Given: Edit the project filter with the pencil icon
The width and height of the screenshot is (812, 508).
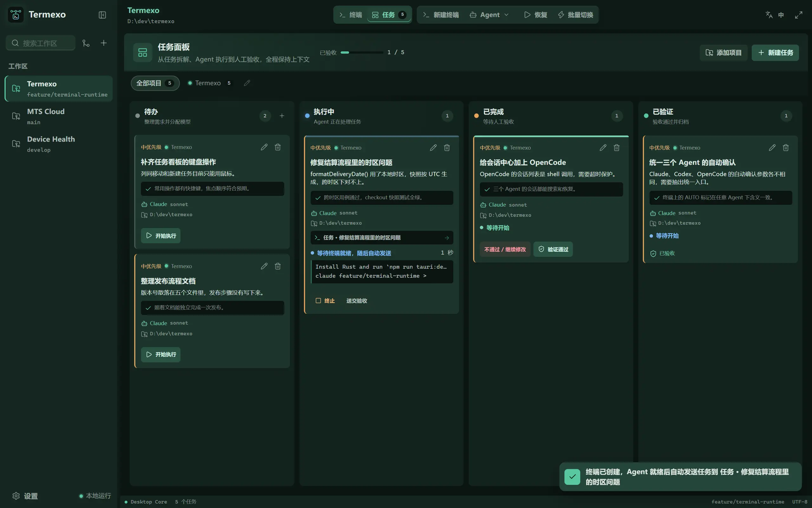Looking at the screenshot, I should click(x=247, y=83).
